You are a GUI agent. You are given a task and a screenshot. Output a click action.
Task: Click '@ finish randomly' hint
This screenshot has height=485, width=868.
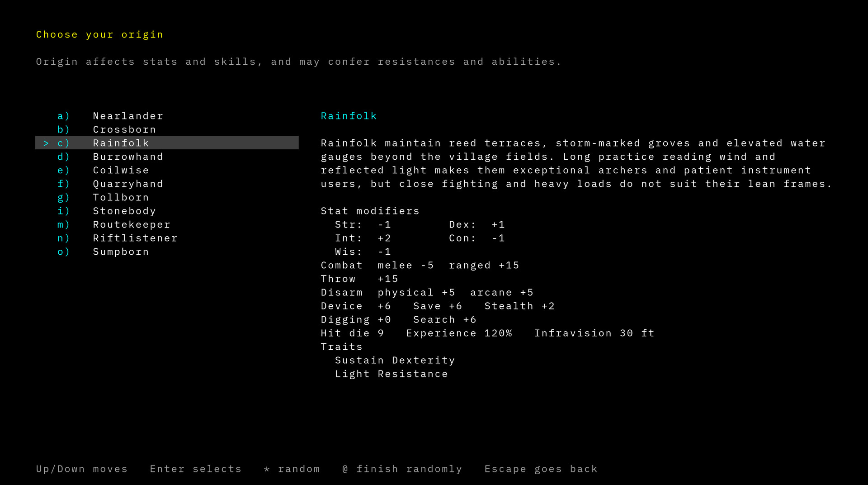pyautogui.click(x=402, y=469)
